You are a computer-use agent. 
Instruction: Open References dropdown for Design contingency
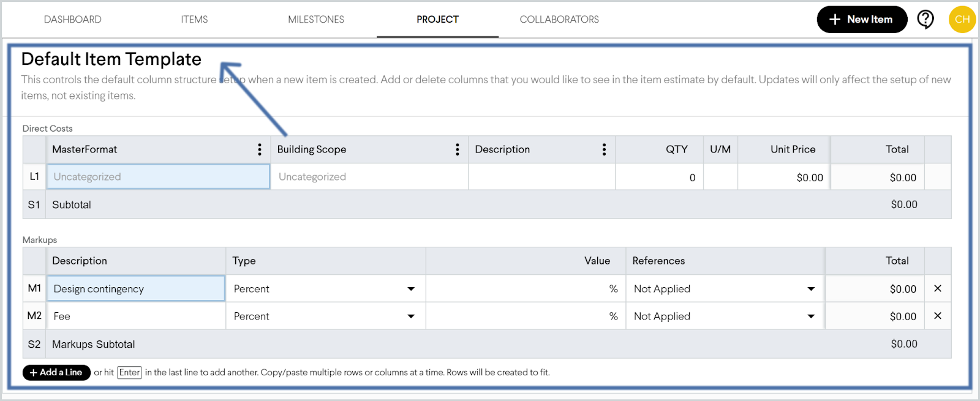coord(811,289)
